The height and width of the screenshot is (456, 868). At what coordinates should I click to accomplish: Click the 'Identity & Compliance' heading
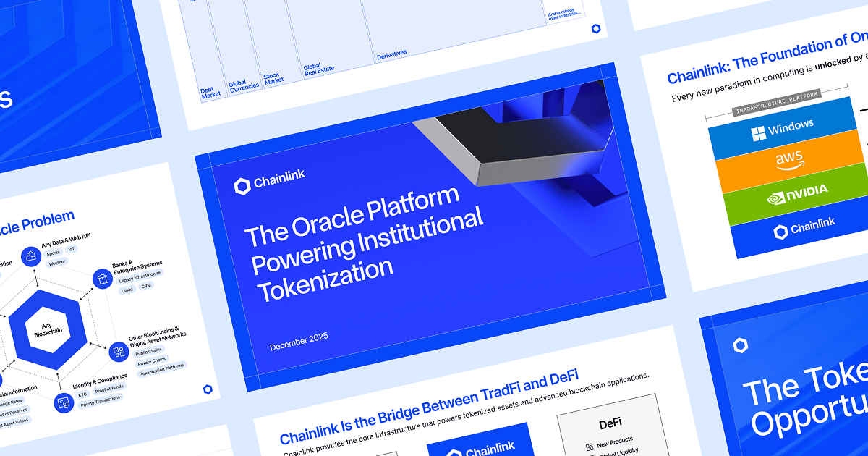point(101,379)
